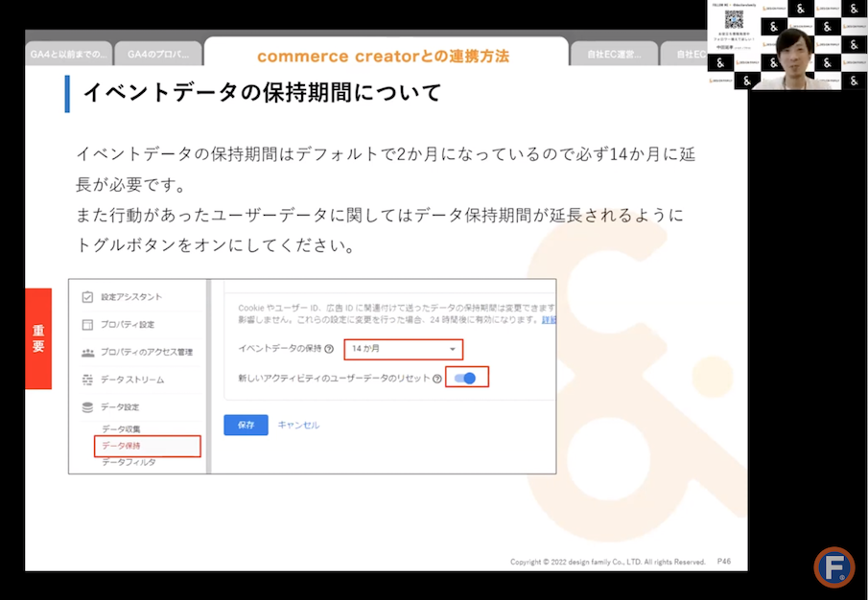Click the データ設定 database icon
The width and height of the screenshot is (868, 600).
click(x=87, y=407)
